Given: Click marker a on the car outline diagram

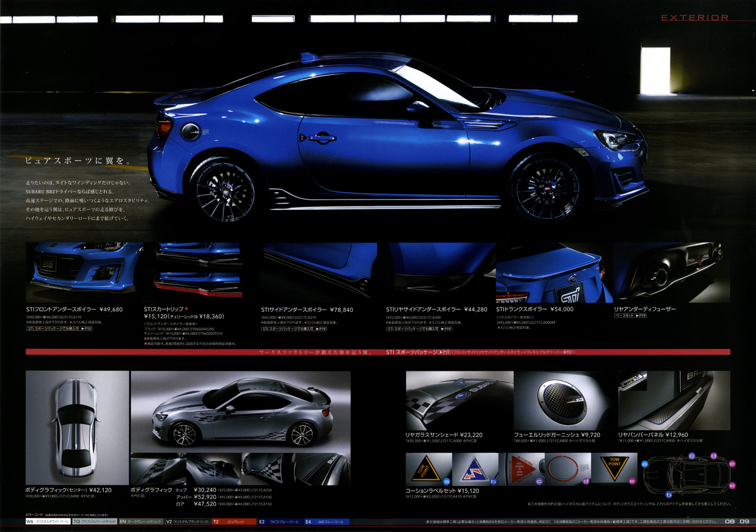Looking at the screenshot, I should click(x=645, y=464).
